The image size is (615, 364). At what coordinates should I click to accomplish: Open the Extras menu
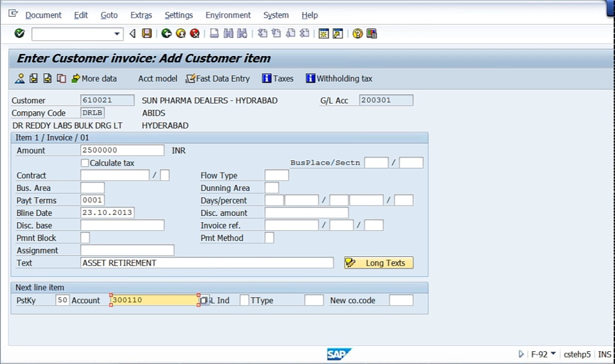point(141,15)
